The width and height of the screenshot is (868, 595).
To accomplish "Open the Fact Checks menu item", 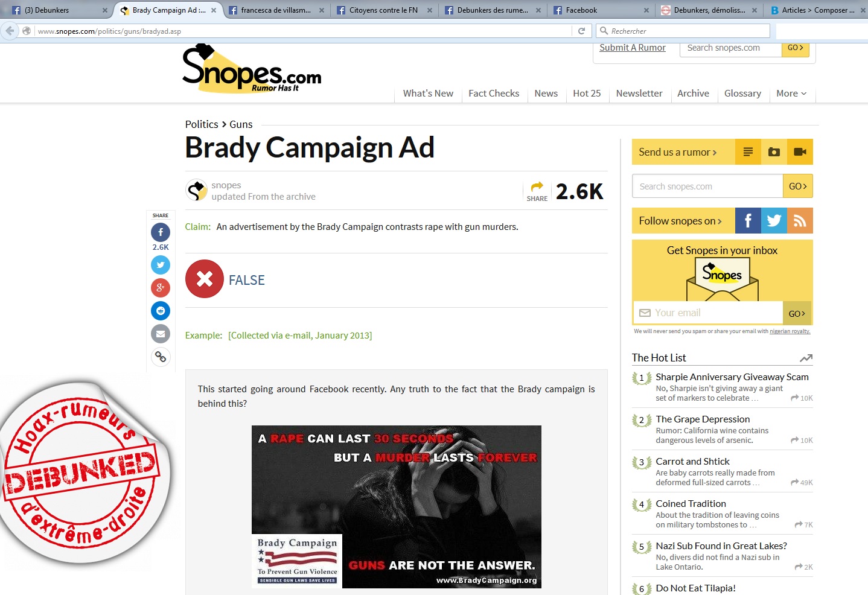I will 494,94.
